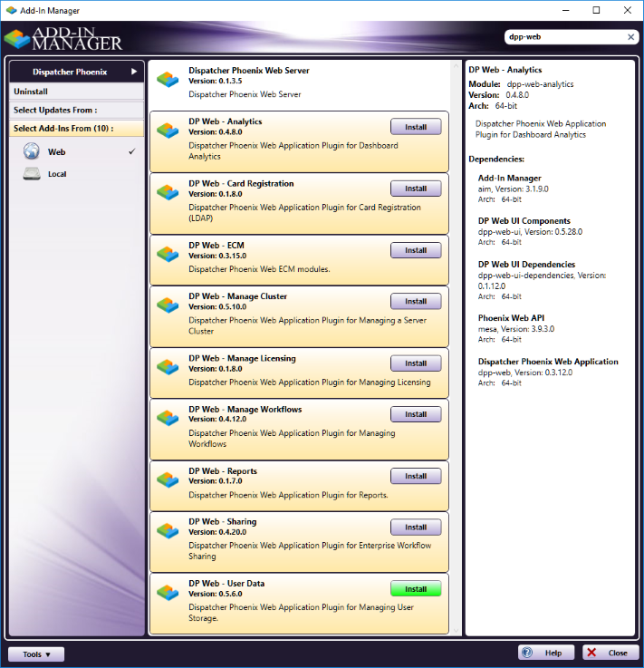The height and width of the screenshot is (668, 644).
Task: Click the DP Web - Reports title
Action: pos(223,470)
